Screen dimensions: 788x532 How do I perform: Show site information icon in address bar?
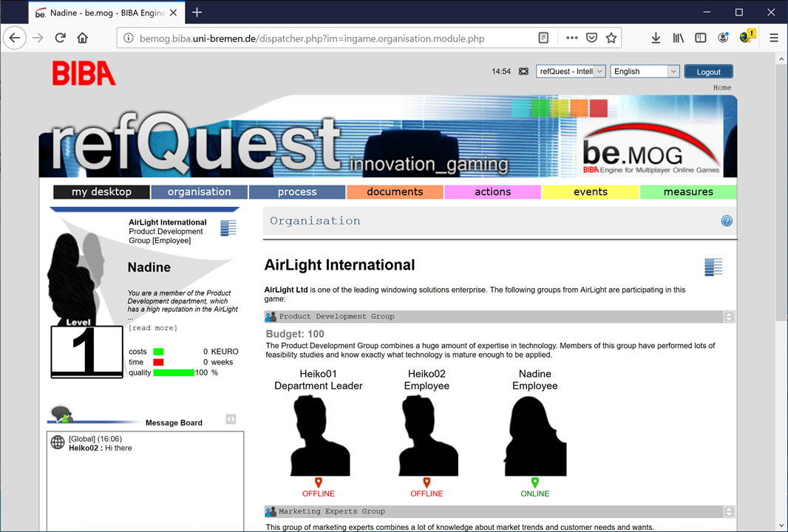(x=129, y=38)
